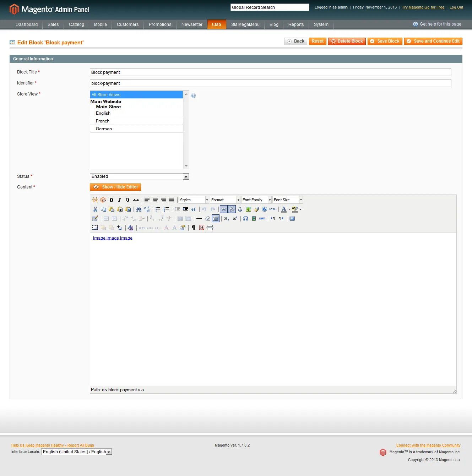Image resolution: width=472 pixels, height=476 pixels.
Task: Insert a bulleted list
Action: (x=158, y=209)
